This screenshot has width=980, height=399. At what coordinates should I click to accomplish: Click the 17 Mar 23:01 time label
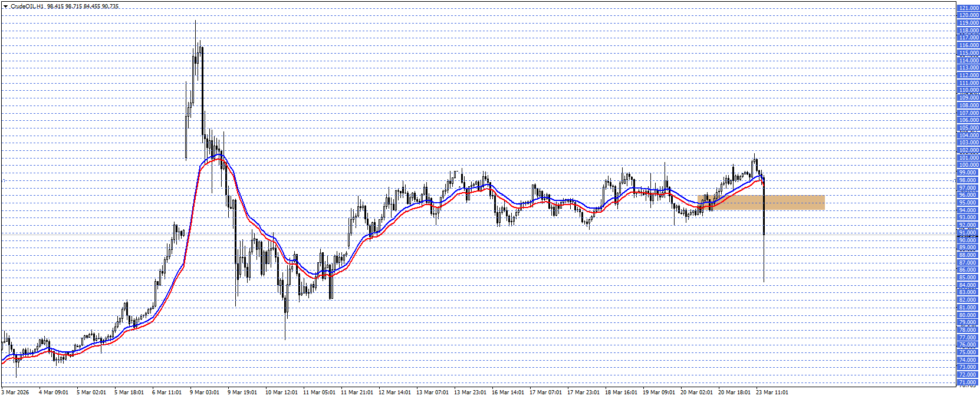(583, 393)
